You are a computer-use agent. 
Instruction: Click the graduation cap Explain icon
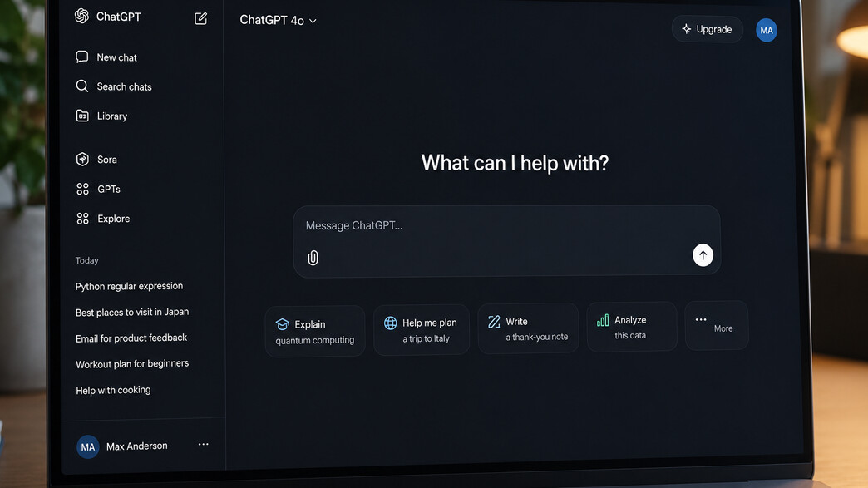pyautogui.click(x=283, y=323)
